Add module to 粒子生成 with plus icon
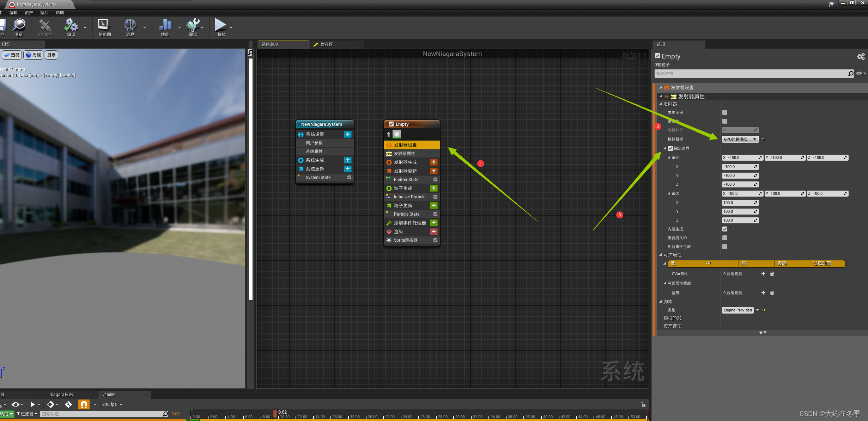The width and height of the screenshot is (868, 421). [434, 188]
